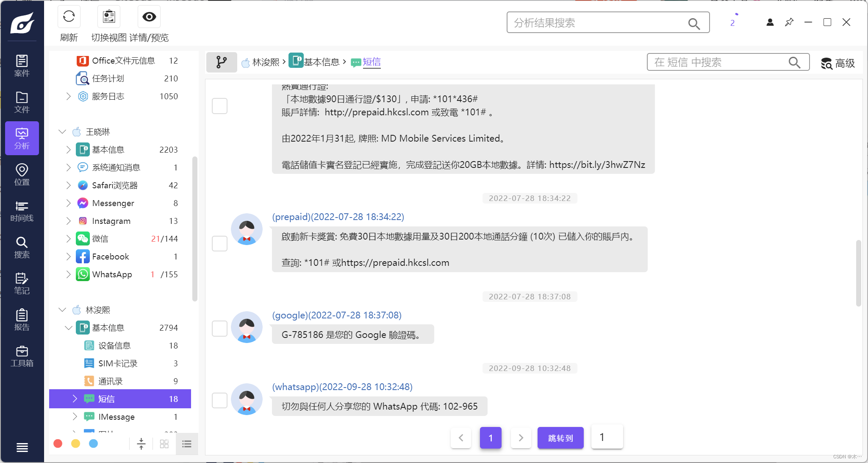Select the 通讯录 contacts tree item
Image resolution: width=868 pixels, height=463 pixels.
pyautogui.click(x=111, y=381)
